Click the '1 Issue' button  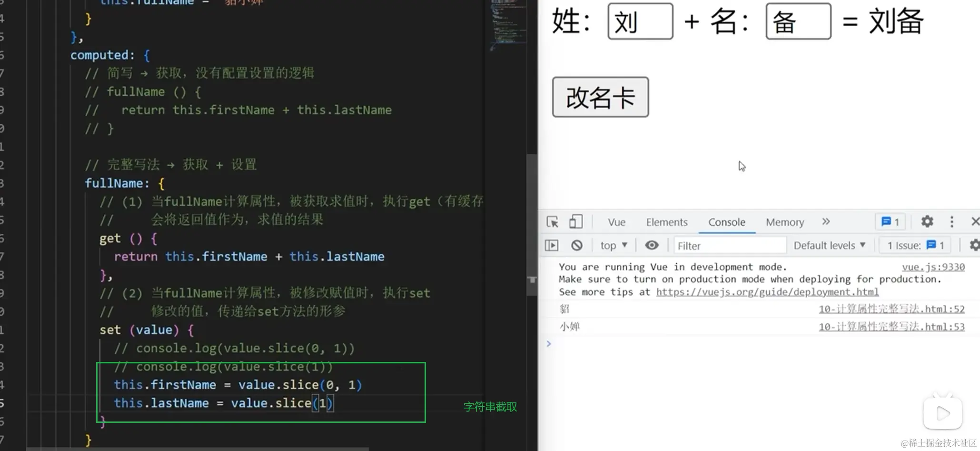pyautogui.click(x=915, y=245)
